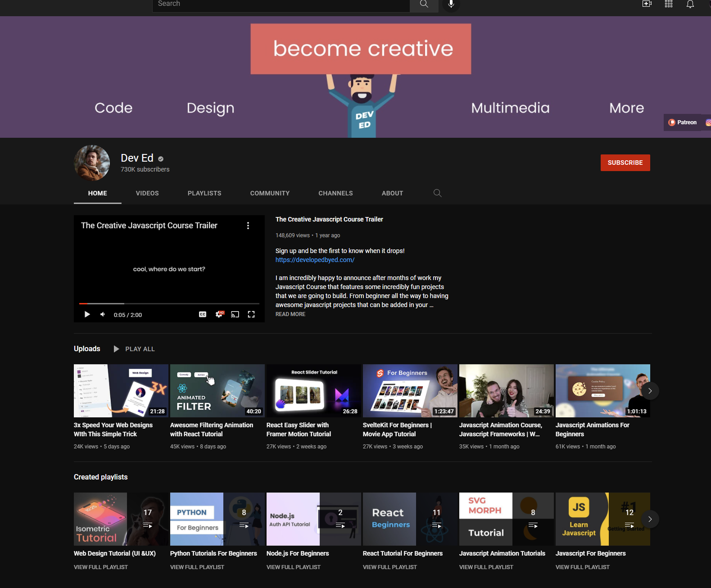Click the Instagram icon on banner edge
The height and width of the screenshot is (588, 711).
[708, 122]
